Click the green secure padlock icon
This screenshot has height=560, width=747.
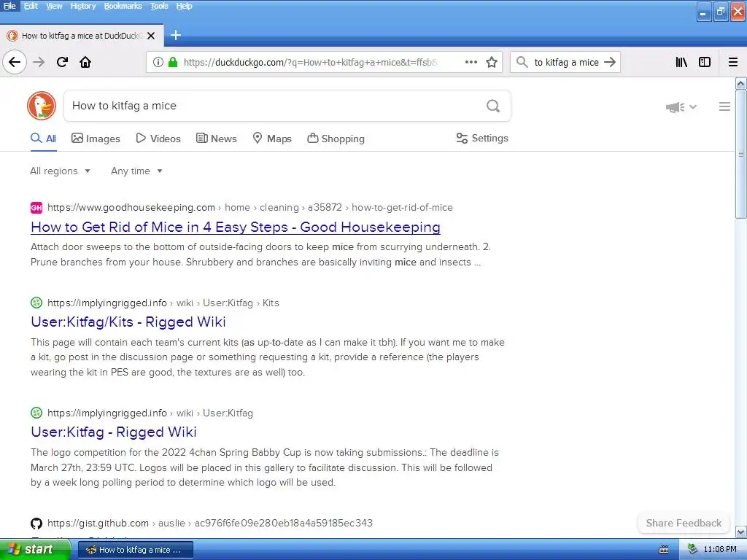pos(173,62)
